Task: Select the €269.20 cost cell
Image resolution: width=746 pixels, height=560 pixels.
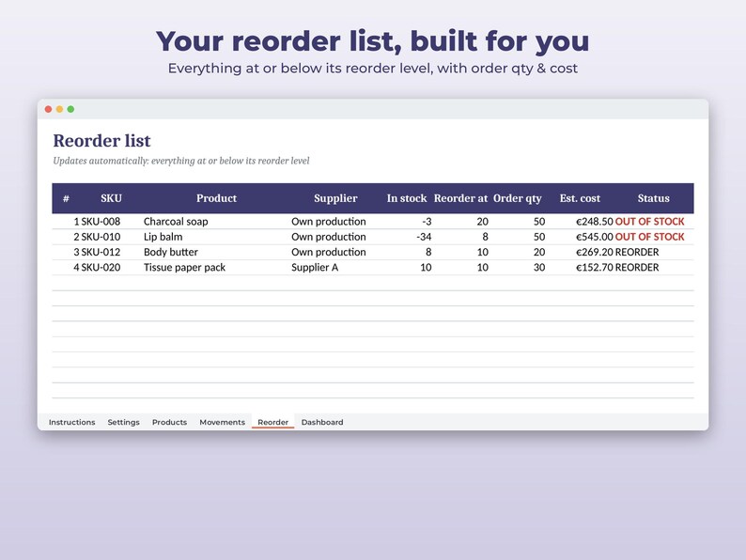Action: (x=594, y=252)
